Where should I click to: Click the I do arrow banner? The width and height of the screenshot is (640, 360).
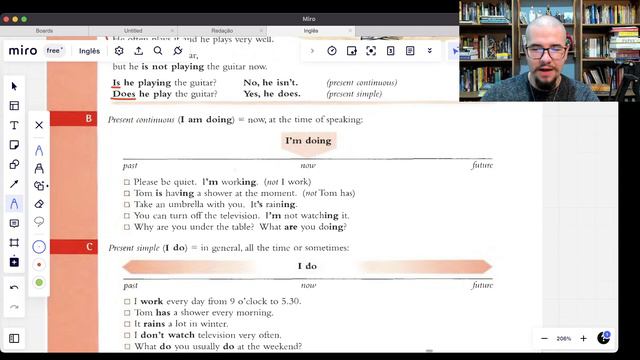pos(307,266)
